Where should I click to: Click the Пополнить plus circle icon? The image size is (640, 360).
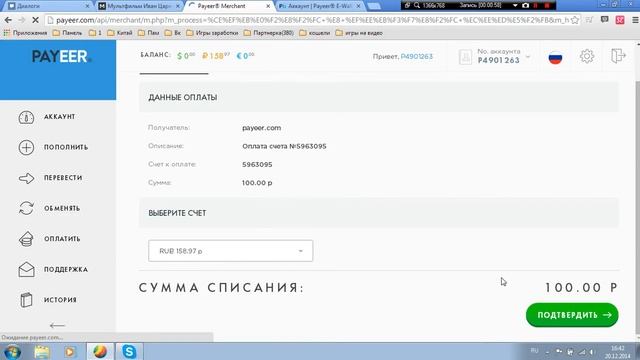[x=26, y=147]
